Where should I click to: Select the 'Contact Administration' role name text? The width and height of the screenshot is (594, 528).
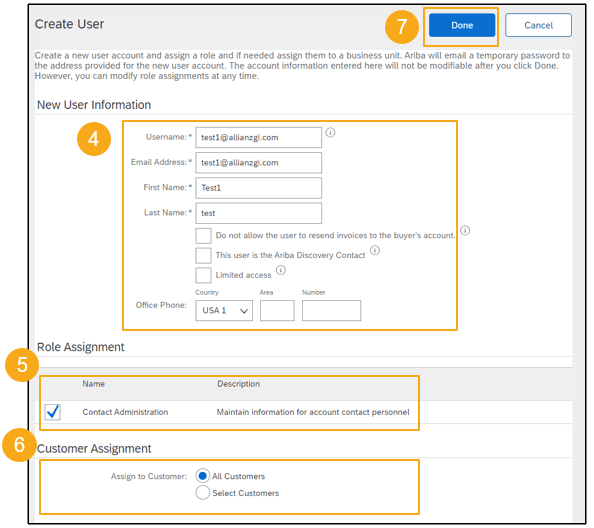pos(125,412)
